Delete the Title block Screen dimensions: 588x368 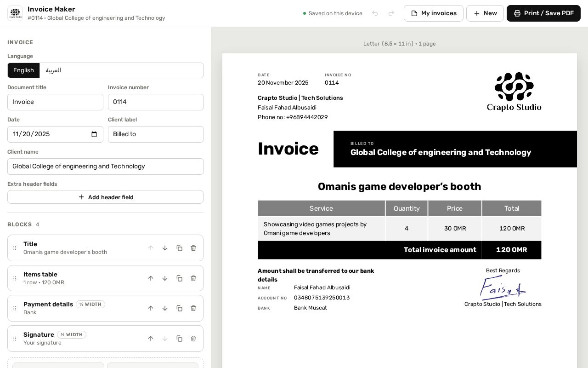click(x=193, y=248)
